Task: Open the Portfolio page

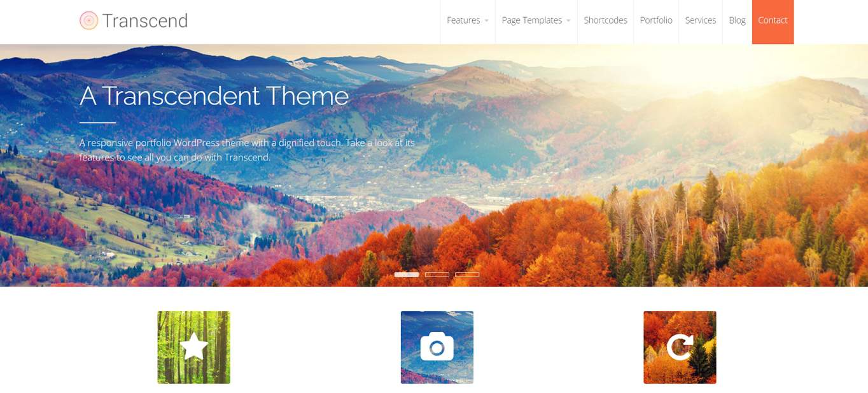Action: pos(656,20)
